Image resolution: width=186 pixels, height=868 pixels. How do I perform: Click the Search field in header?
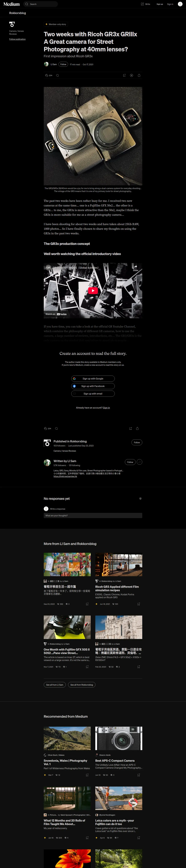(x=41, y=4)
